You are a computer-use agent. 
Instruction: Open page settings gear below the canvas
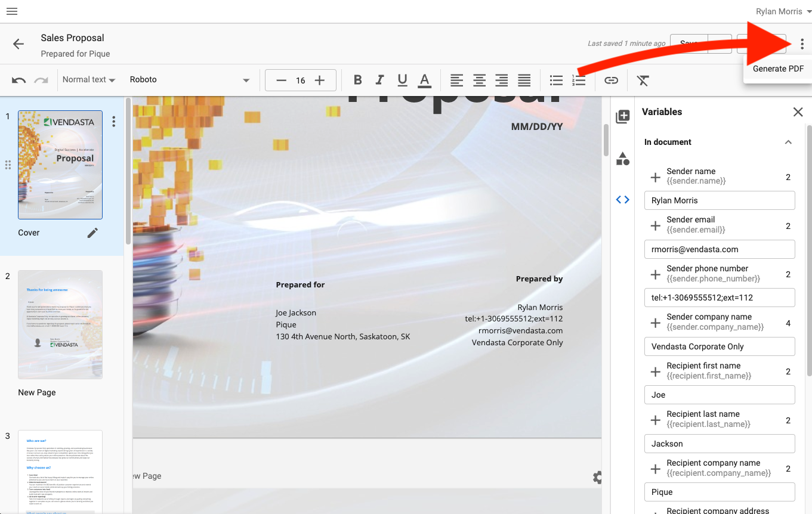coord(597,476)
